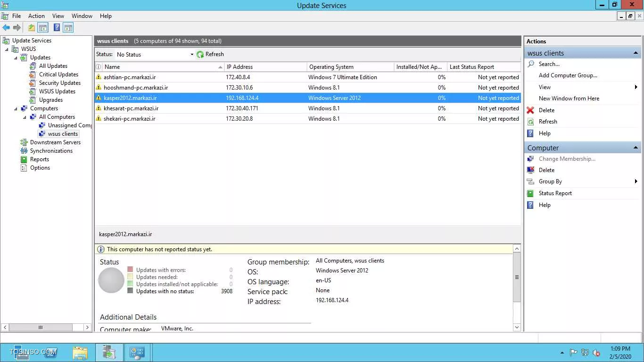Viewport: 644px width, 362px height.
Task: Click the Forward arrow toolbar icon
Action: click(x=17, y=28)
